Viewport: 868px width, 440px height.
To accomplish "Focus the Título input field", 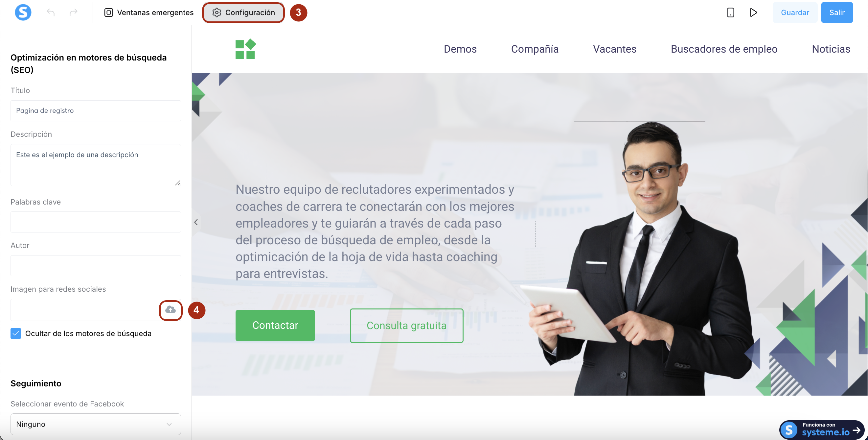I will click(x=96, y=110).
